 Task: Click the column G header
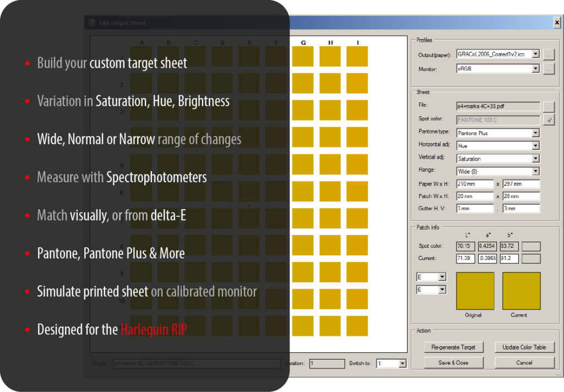[x=303, y=42]
